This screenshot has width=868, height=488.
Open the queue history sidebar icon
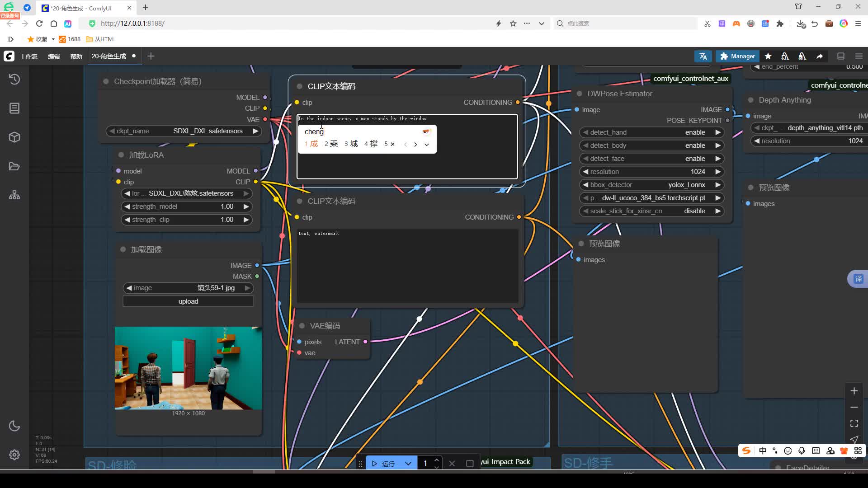tap(14, 80)
